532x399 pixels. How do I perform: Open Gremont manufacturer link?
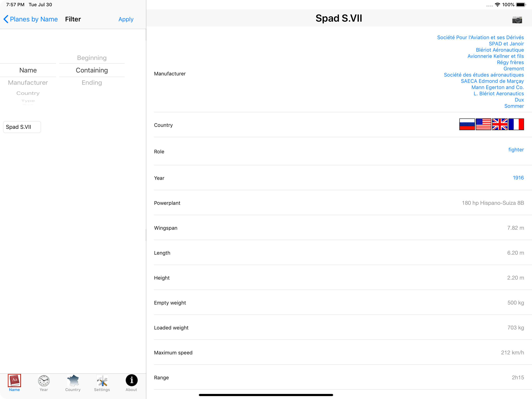pos(514,69)
